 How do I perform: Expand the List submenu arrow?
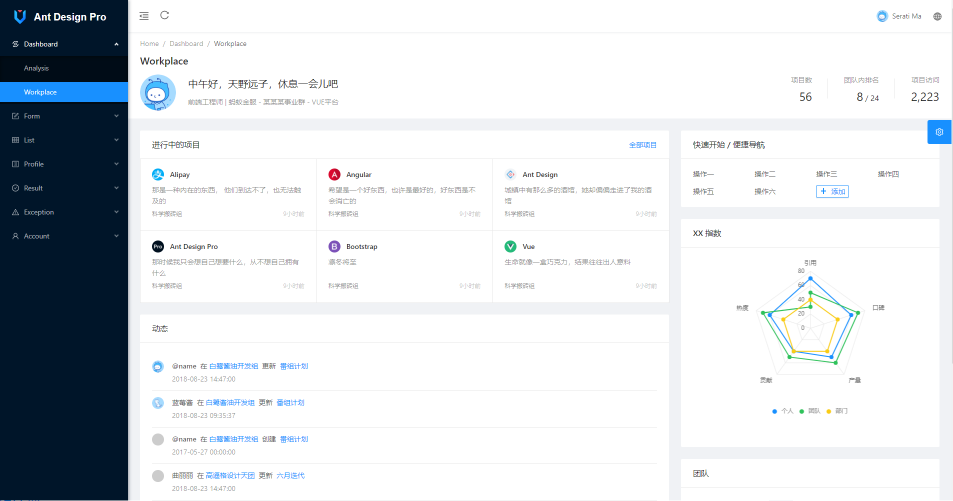(116, 140)
